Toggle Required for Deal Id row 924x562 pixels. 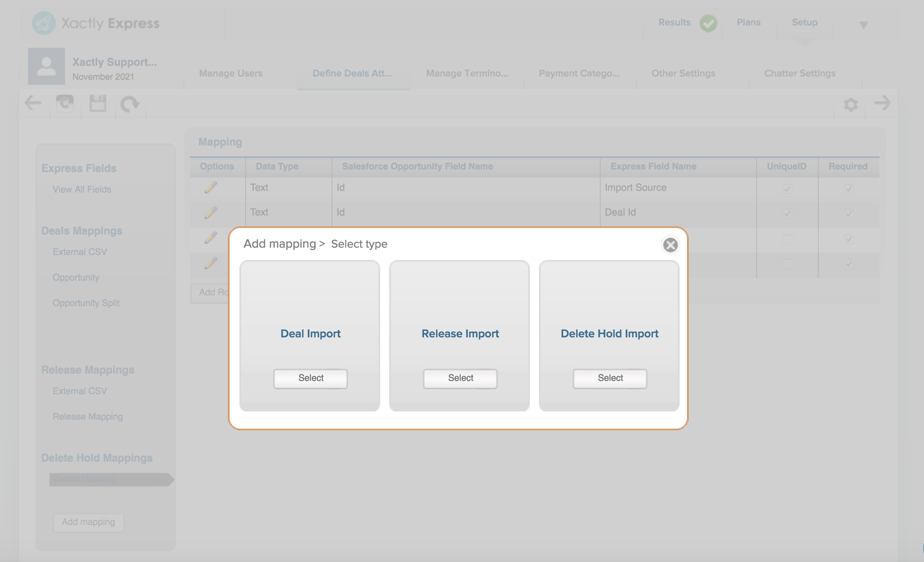coord(849,214)
